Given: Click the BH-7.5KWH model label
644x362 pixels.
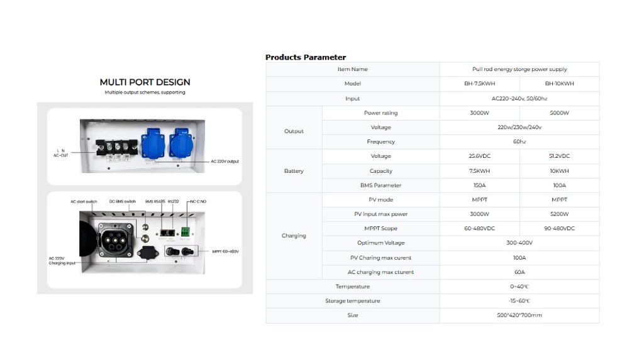Looking at the screenshot, I should click(x=479, y=84).
